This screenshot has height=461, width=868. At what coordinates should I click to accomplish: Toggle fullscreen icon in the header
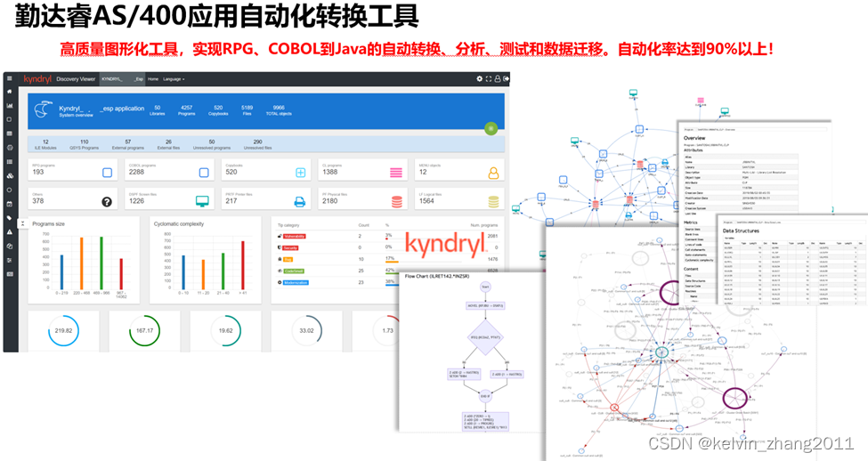coord(488,78)
